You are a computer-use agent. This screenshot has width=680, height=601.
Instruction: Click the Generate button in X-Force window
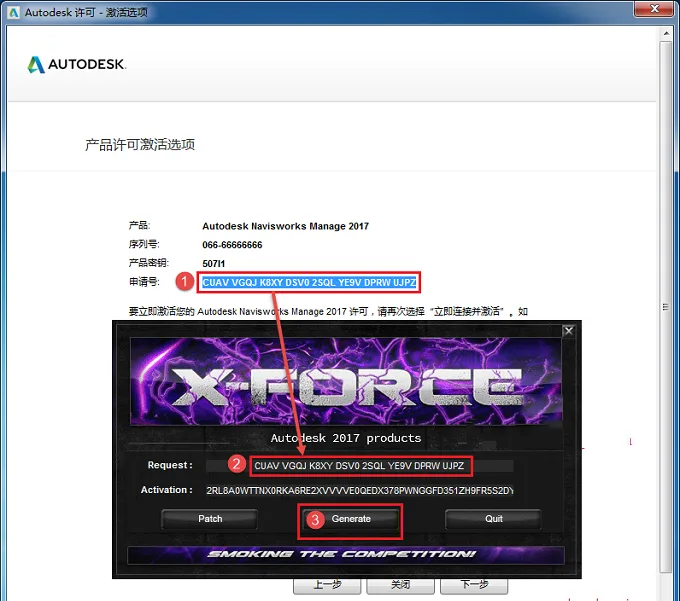(350, 519)
